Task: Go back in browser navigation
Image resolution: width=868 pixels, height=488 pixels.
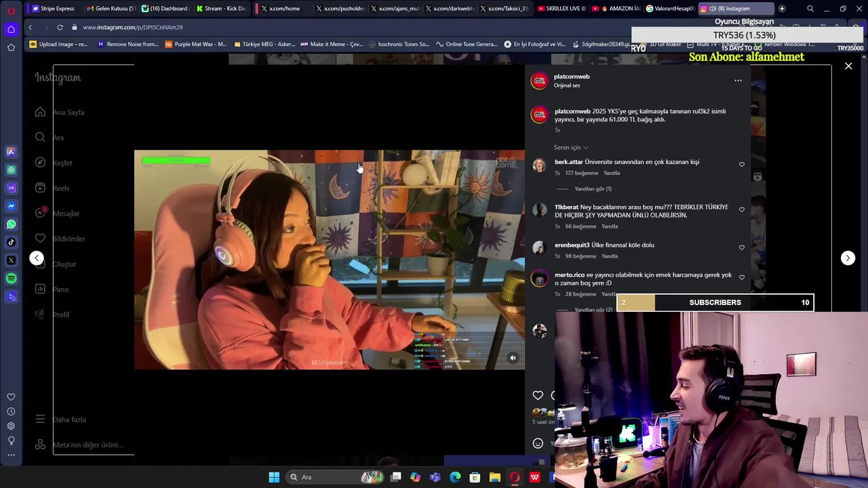Action: 30,27
